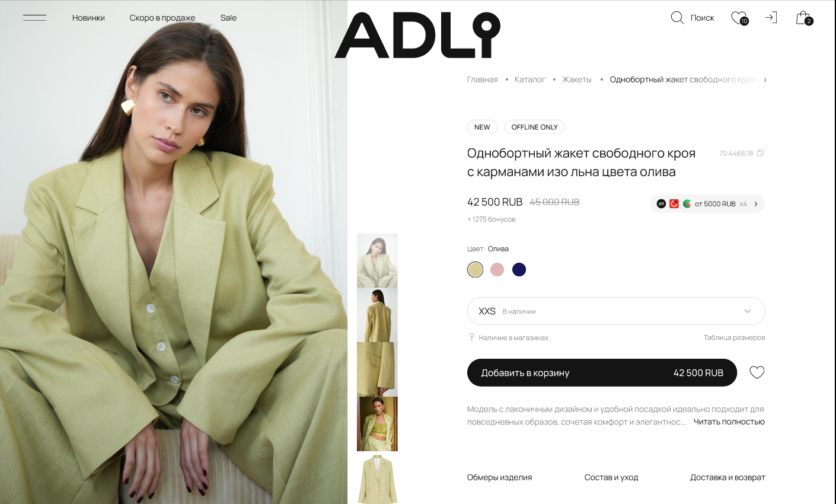Open the Sale menu item
836x504 pixels.
coord(228,18)
